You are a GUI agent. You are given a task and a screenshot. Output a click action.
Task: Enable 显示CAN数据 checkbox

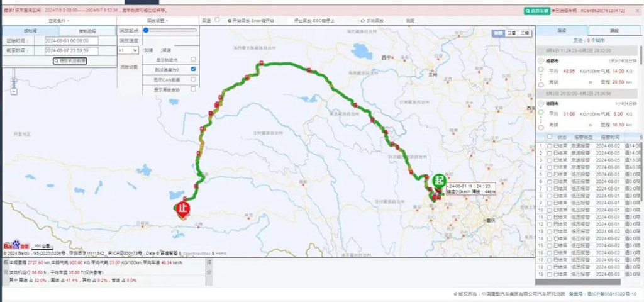tap(193, 79)
